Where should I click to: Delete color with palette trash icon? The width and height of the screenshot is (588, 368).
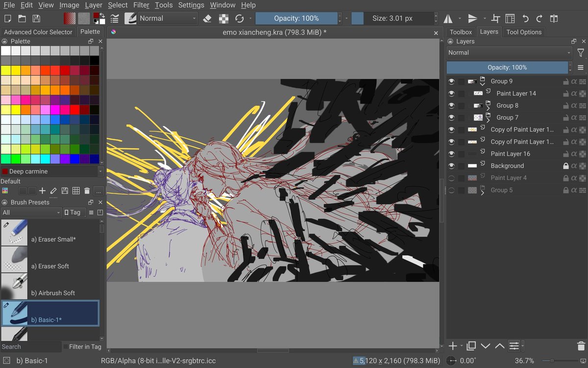pos(87,190)
